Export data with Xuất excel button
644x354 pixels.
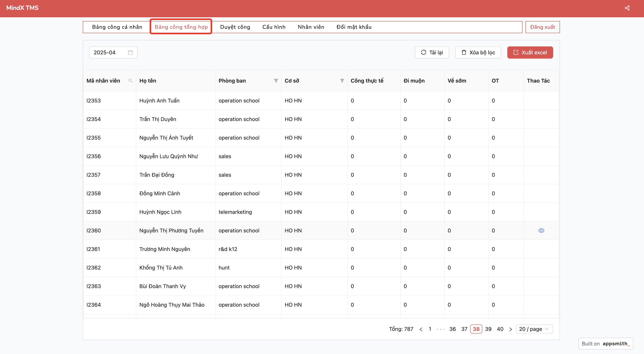pyautogui.click(x=530, y=52)
